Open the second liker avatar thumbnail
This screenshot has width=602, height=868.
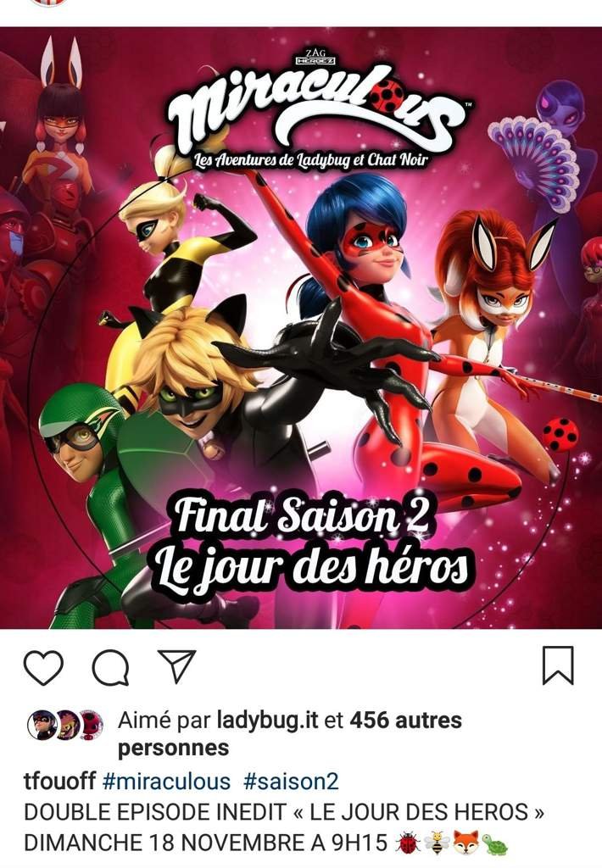click(x=66, y=725)
